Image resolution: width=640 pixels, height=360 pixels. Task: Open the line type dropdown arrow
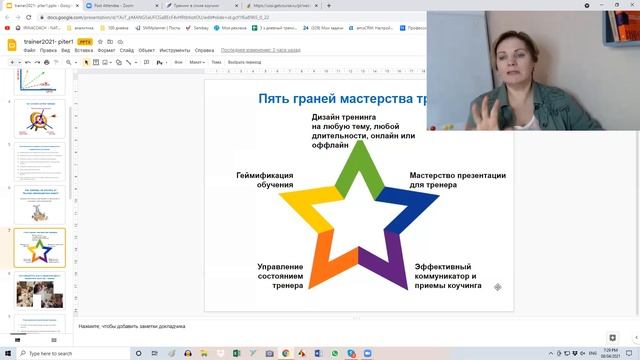point(136,62)
